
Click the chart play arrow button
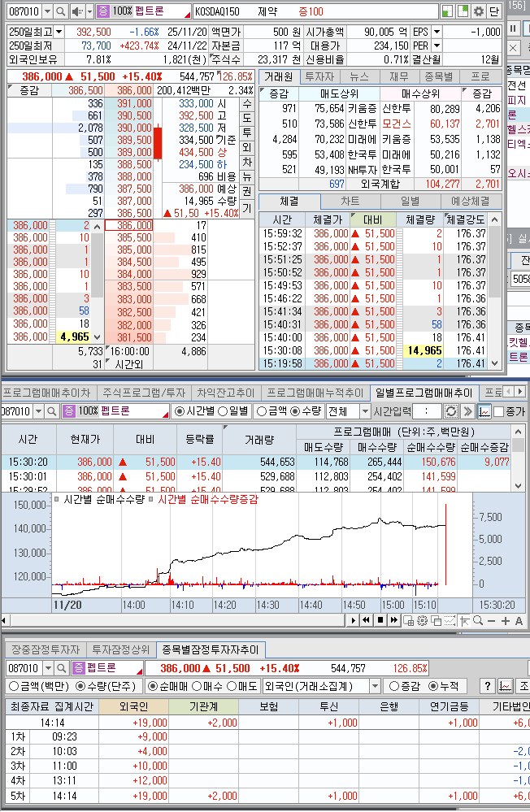[354, 620]
